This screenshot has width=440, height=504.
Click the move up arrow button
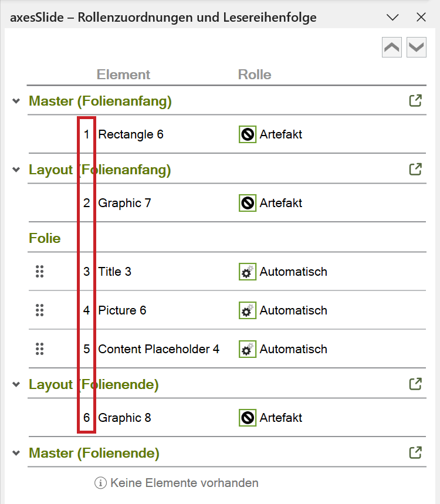coord(391,48)
